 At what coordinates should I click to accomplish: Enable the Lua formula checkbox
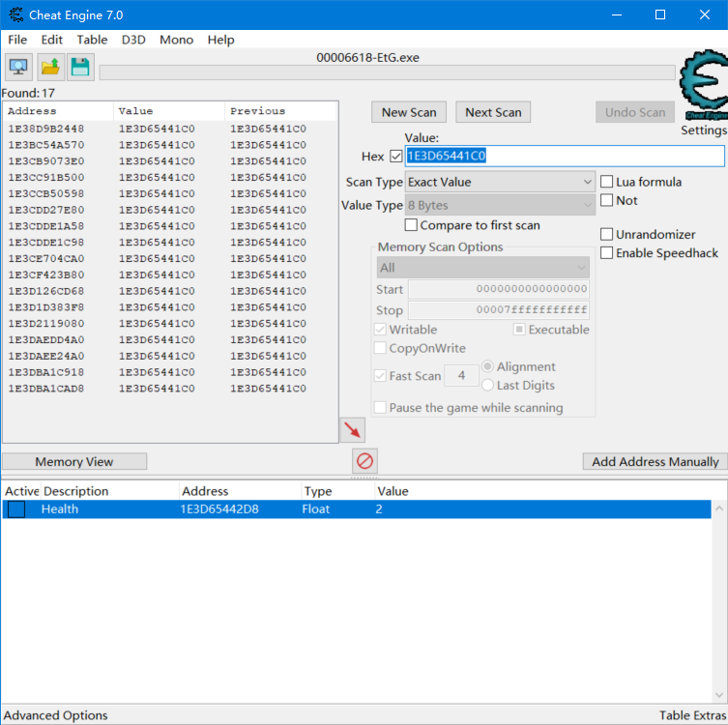point(607,182)
